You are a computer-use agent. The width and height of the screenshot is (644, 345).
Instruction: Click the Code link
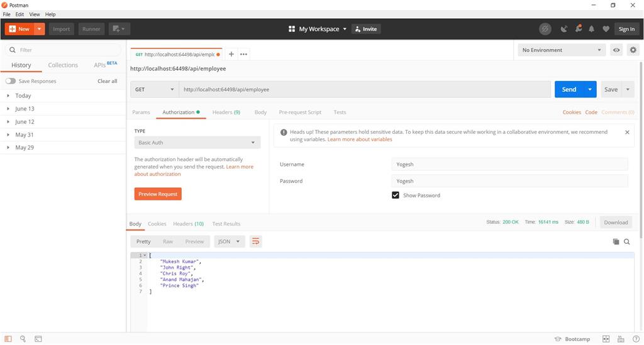point(591,112)
